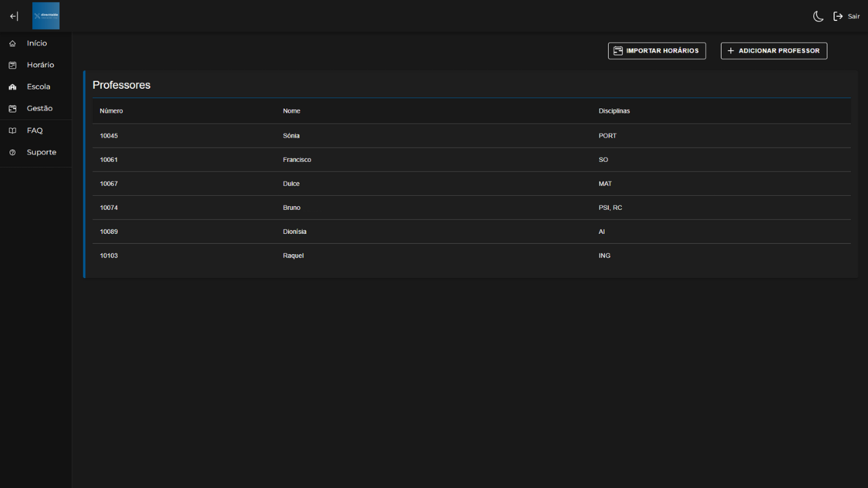Click the Disciplinas column header
Viewport: 868px width, 488px height.
coord(614,111)
